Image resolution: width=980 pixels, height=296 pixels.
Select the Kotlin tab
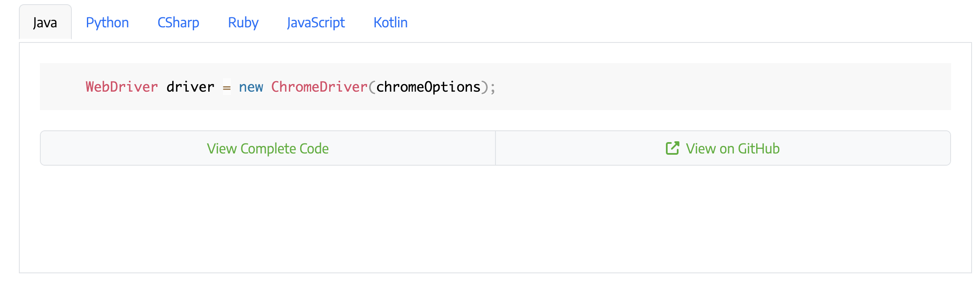point(390,22)
